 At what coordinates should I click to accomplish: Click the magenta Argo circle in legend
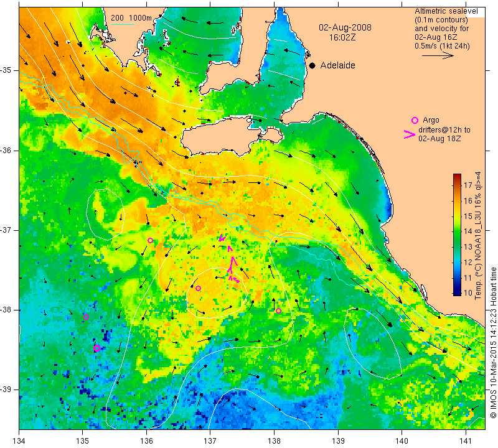pyautogui.click(x=415, y=120)
